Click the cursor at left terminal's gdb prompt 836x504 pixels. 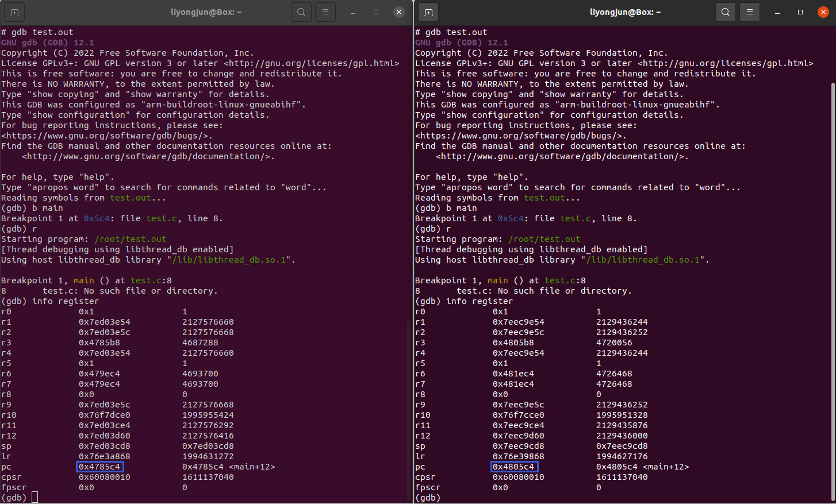coord(34,498)
